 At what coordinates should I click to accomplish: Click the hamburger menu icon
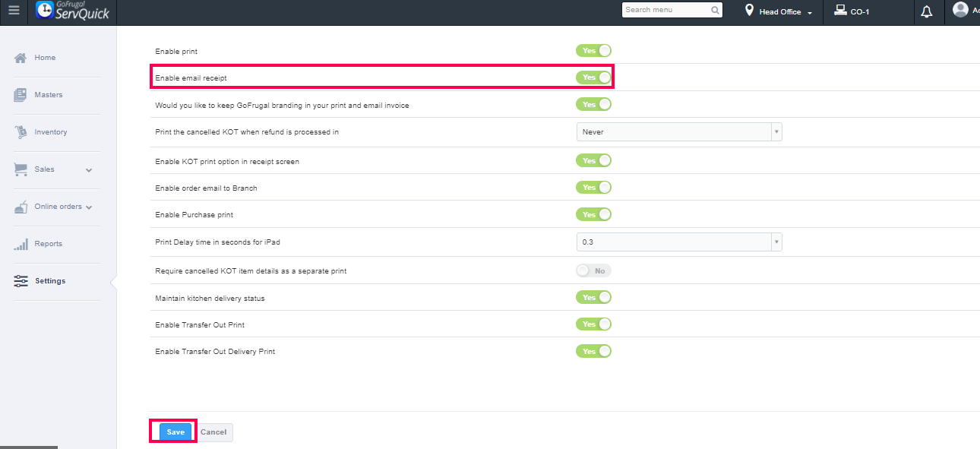point(14,11)
